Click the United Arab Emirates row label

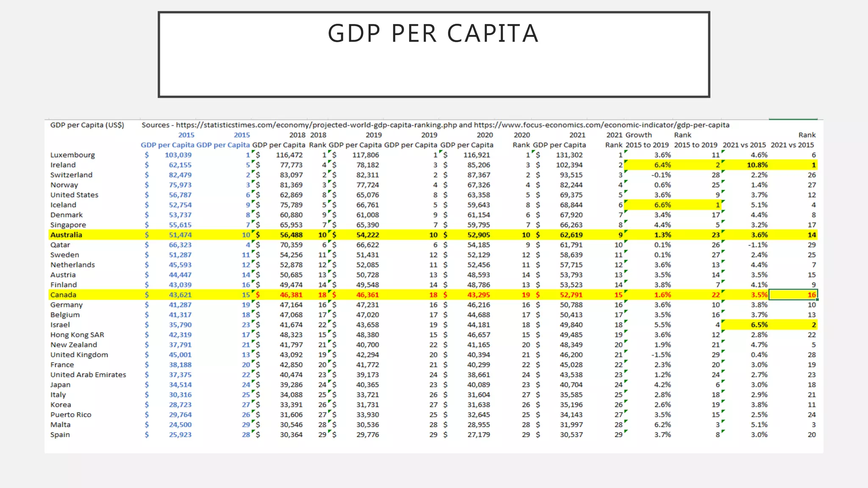[88, 375]
